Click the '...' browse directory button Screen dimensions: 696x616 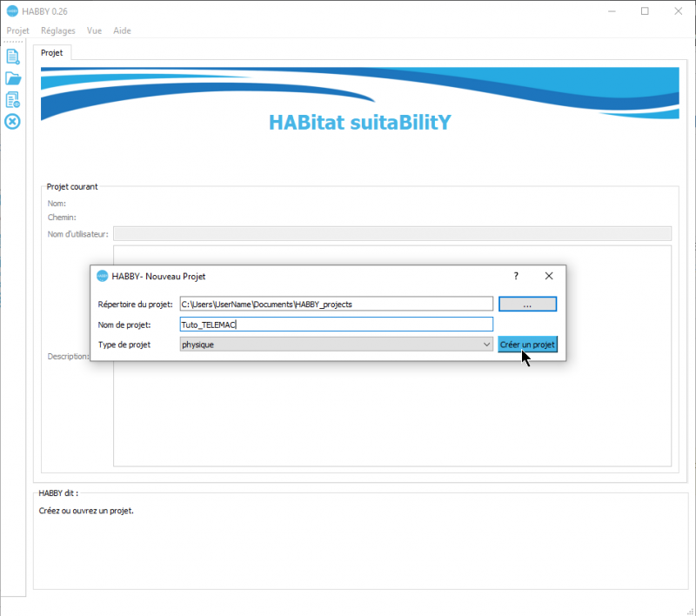pos(527,305)
